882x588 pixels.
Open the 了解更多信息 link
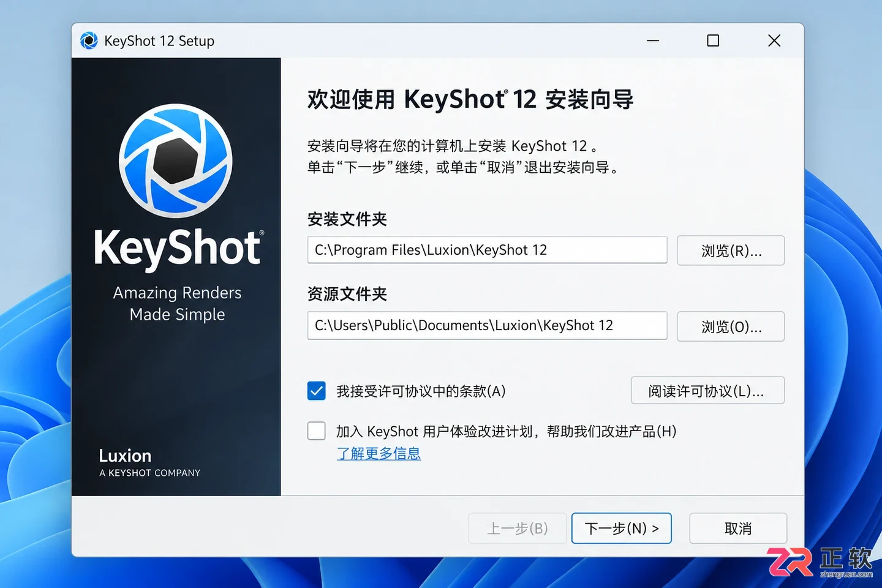(379, 453)
